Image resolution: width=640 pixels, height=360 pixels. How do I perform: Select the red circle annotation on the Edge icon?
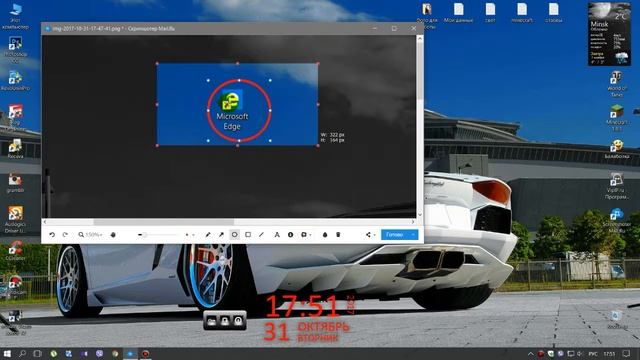(239, 111)
